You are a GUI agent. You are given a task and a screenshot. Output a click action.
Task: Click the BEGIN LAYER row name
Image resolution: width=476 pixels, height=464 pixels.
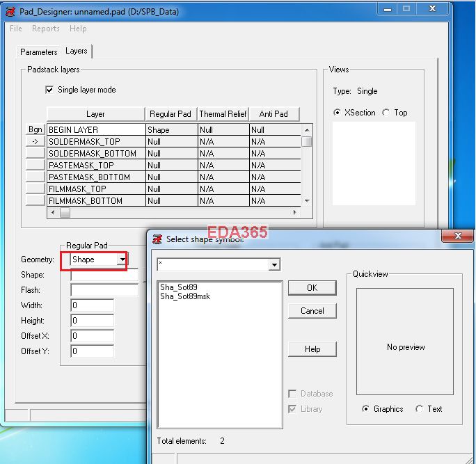click(x=96, y=130)
